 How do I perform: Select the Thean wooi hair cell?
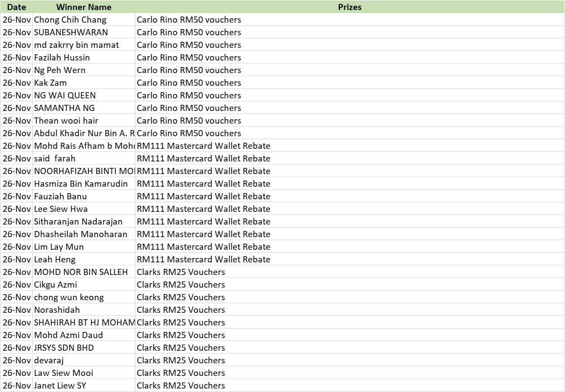(66, 121)
